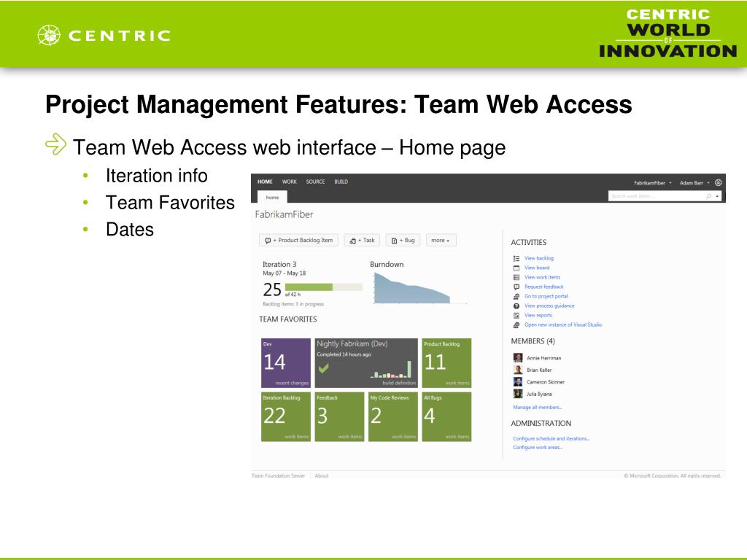Click Cameron Skinner's avatar
Viewport: 747px width, 560px height.
tap(518, 381)
